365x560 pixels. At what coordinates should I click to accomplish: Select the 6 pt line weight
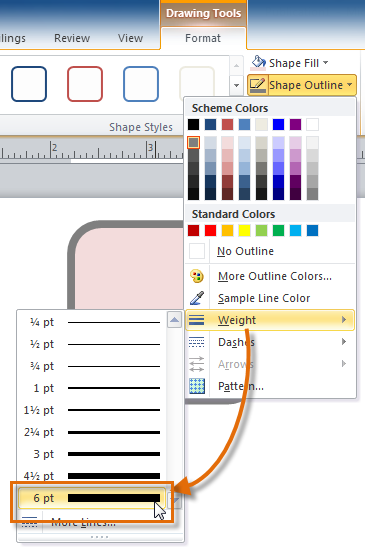92,498
